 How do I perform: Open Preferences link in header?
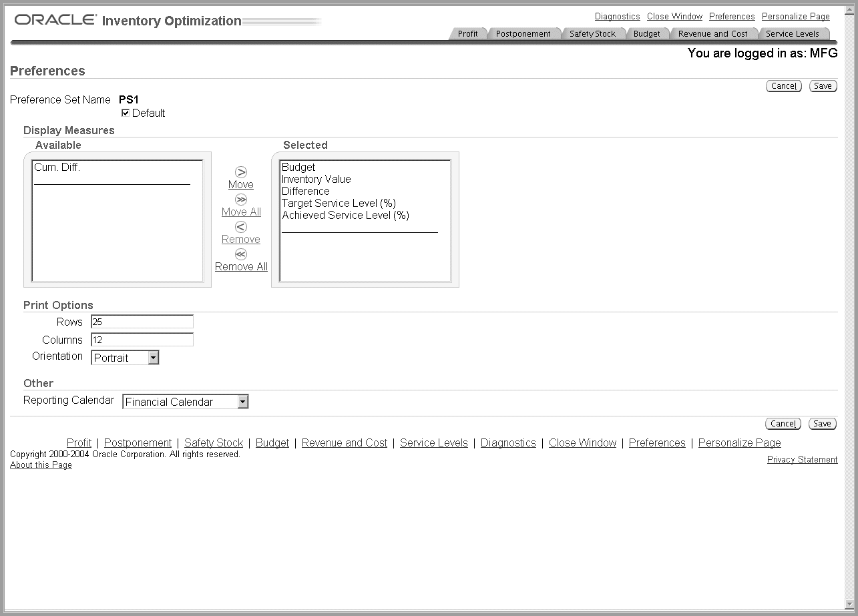pyautogui.click(x=732, y=17)
